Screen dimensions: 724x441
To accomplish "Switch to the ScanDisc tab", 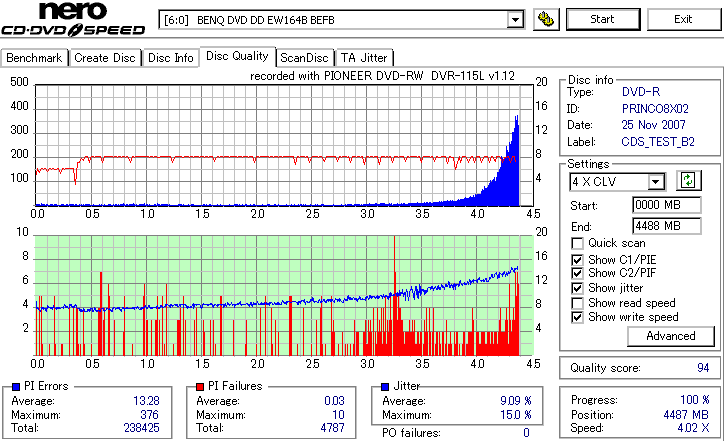I will (304, 58).
